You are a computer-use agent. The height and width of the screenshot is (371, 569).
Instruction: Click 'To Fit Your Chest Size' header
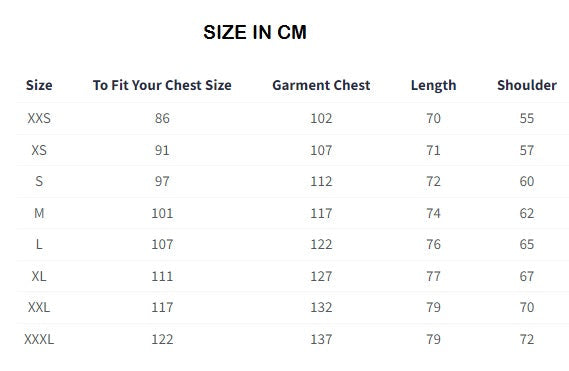pos(162,85)
